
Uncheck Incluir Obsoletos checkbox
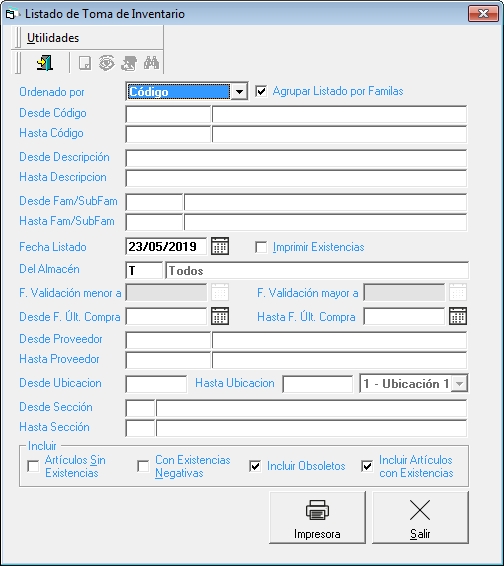255,466
